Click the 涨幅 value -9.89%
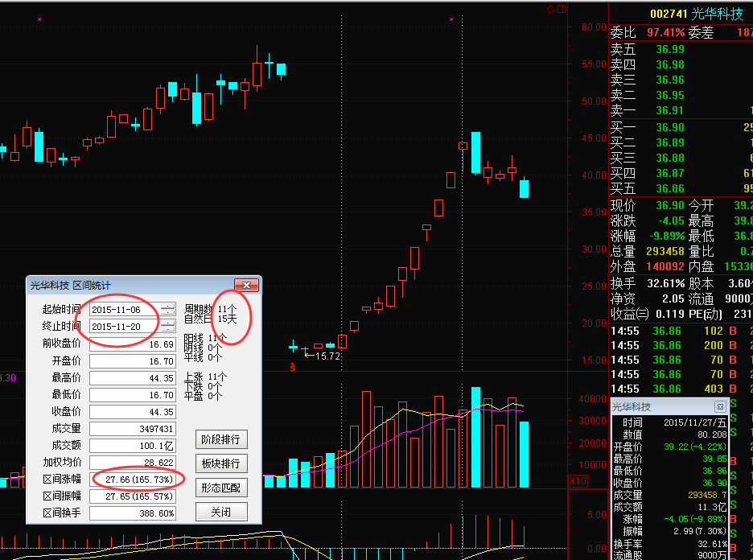 (667, 236)
